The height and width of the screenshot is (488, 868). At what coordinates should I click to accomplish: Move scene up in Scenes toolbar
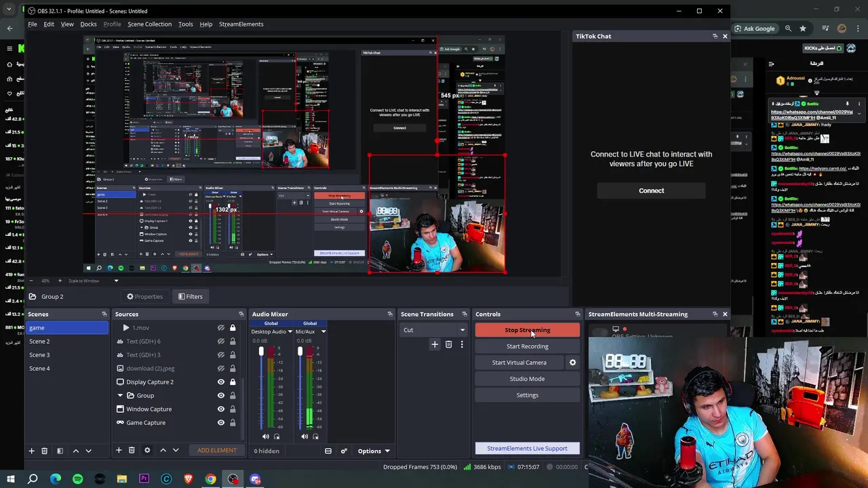pyautogui.click(x=75, y=451)
